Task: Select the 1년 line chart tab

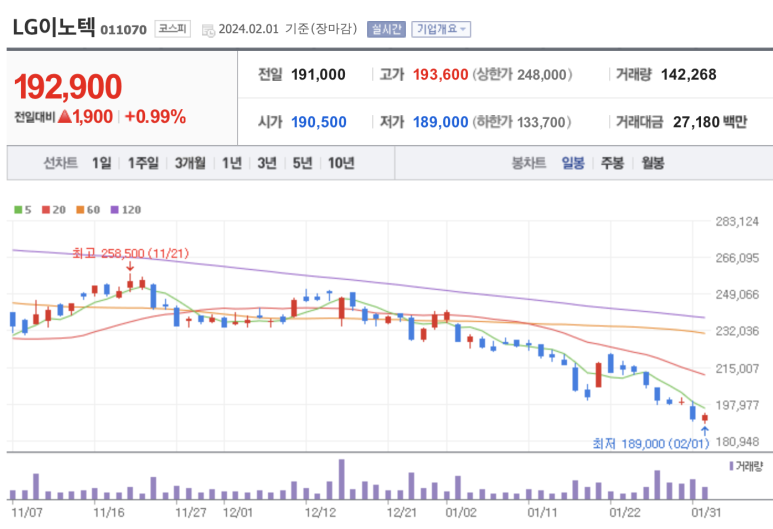Action: coord(232,163)
